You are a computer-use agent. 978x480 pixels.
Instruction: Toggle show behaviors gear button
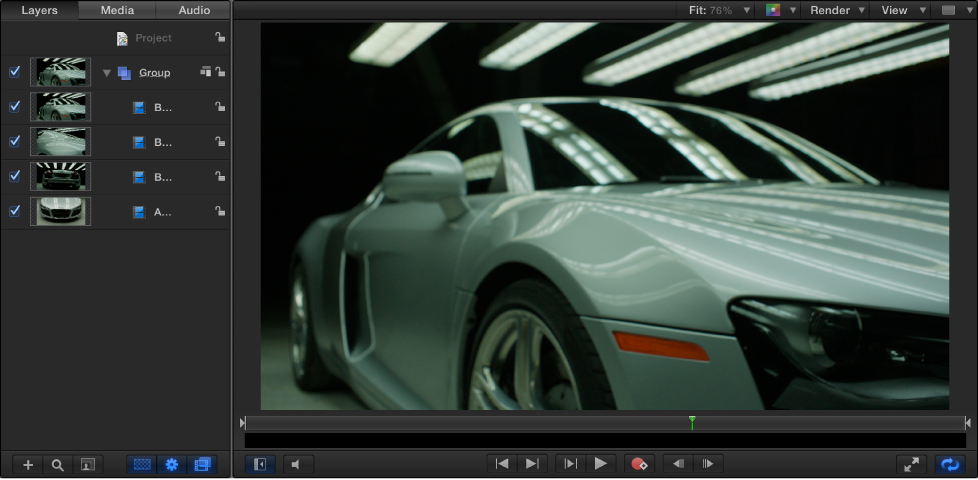(172, 464)
